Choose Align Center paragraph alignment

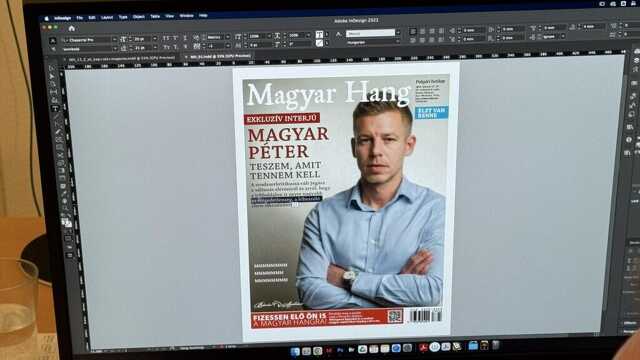pyautogui.click(x=422, y=31)
